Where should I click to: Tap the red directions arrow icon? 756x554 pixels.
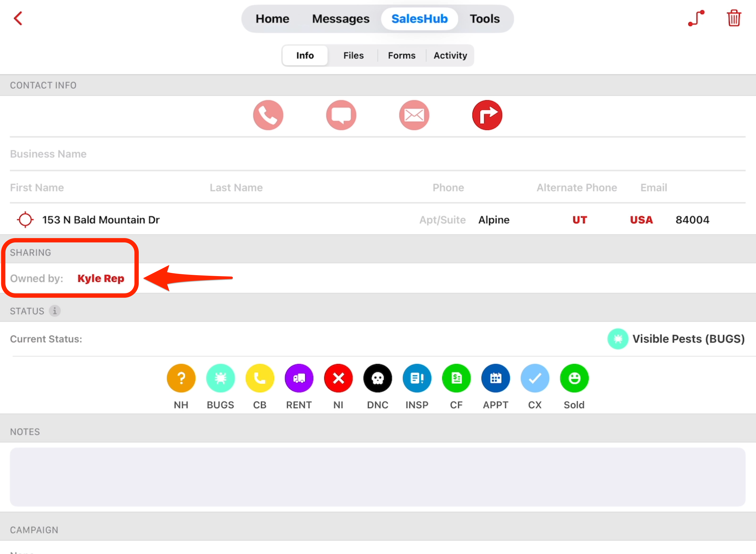click(487, 115)
